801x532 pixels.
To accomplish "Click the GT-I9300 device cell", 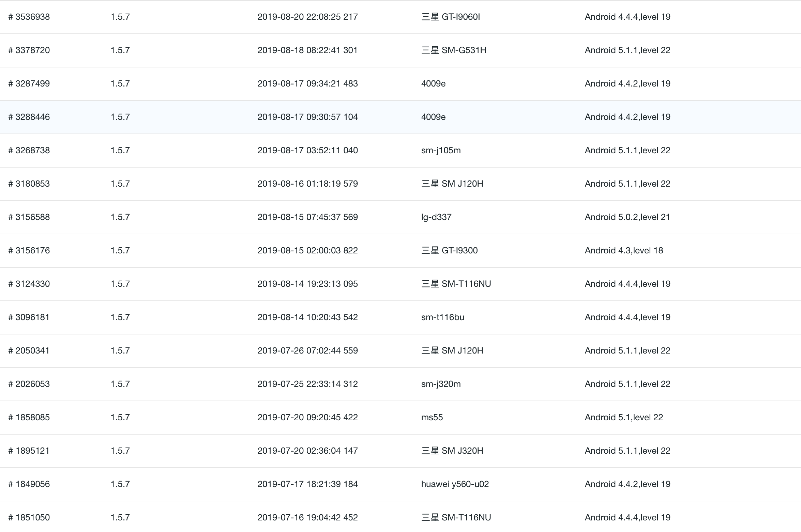I will click(449, 250).
